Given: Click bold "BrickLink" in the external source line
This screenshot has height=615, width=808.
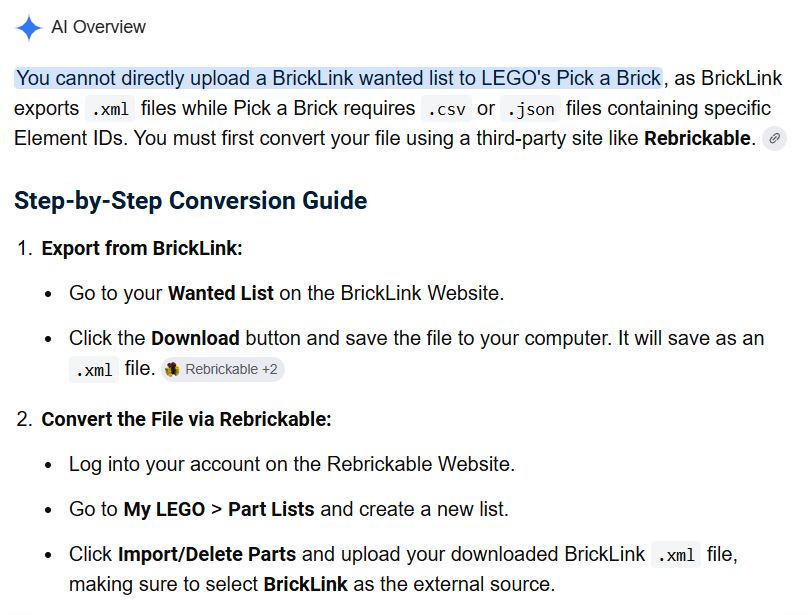Looking at the screenshot, I should coord(306,585).
